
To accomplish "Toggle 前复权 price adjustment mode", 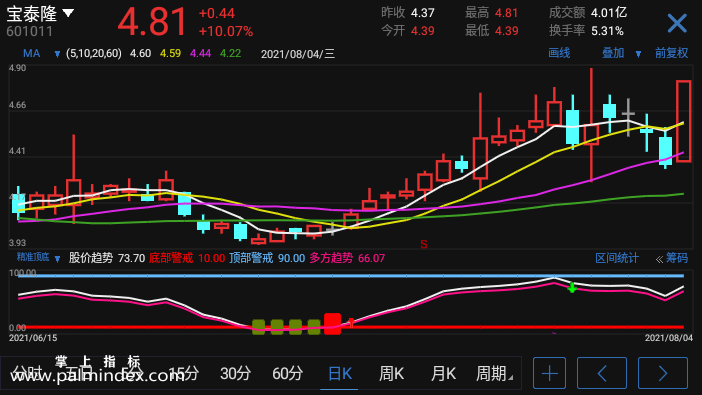I will tap(671, 53).
